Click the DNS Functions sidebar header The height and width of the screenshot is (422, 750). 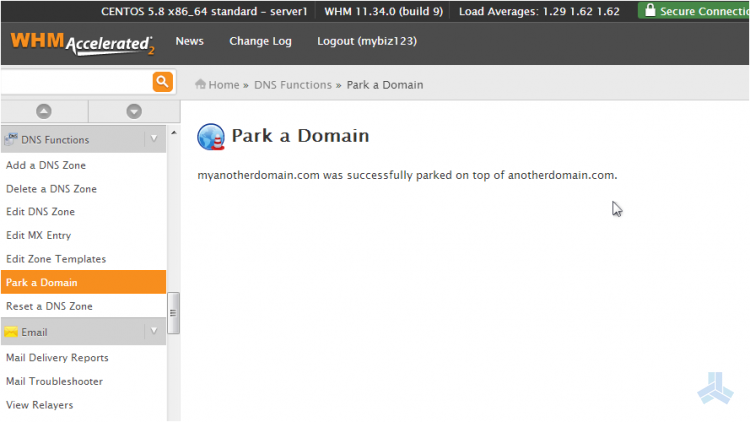click(83, 139)
